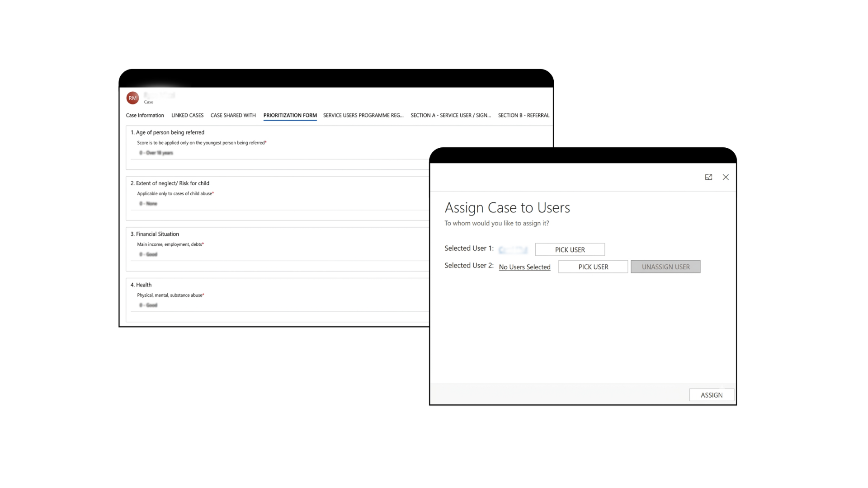Open SERVICE USERS PROGRAMME REG... tab
868x488 pixels.
363,115
